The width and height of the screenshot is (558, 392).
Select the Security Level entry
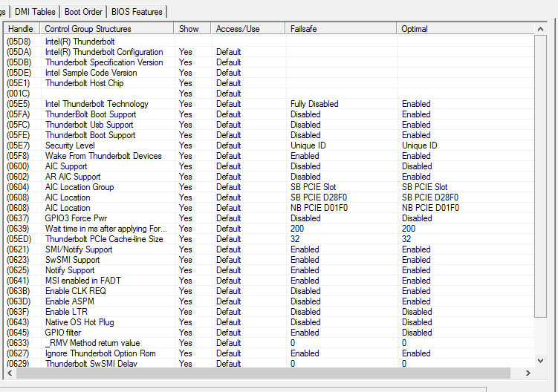pos(70,145)
